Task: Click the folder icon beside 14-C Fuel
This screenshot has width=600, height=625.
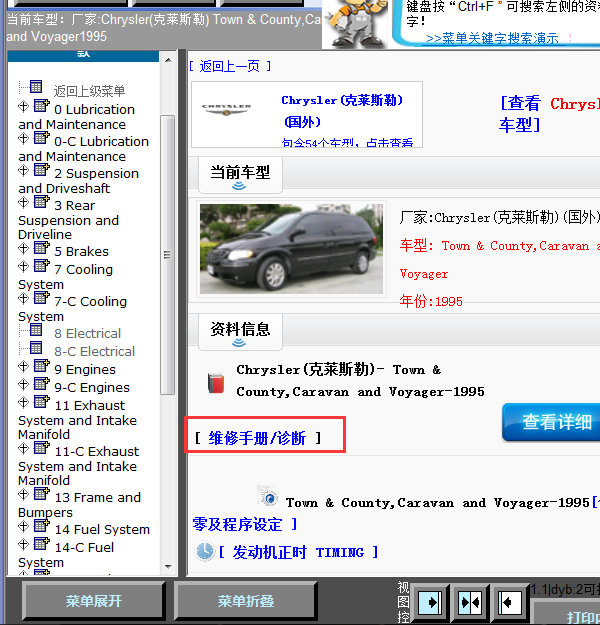Action: [41, 544]
